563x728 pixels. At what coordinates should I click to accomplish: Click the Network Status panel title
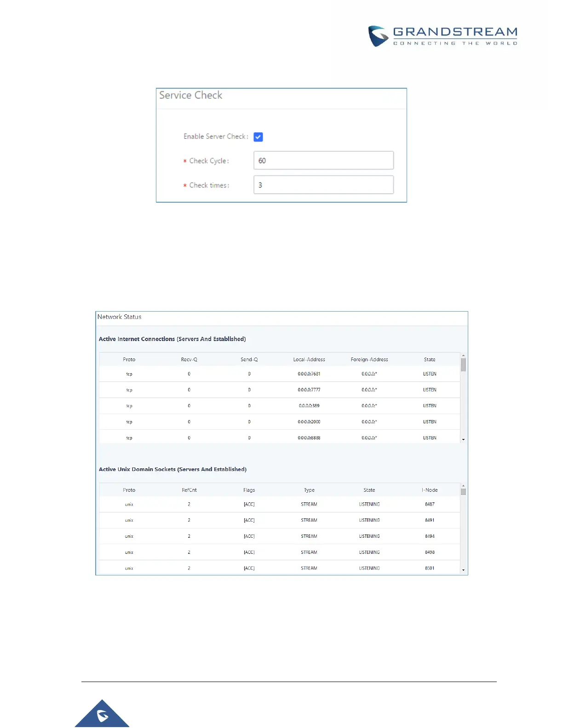click(x=119, y=317)
